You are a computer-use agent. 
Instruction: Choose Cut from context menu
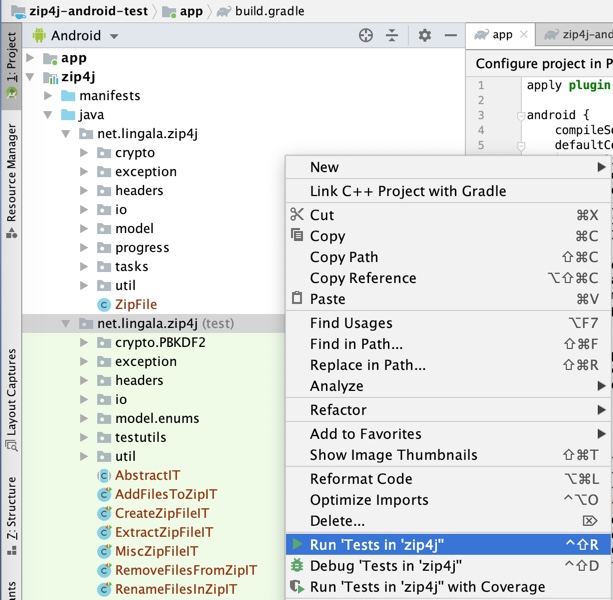448,215
